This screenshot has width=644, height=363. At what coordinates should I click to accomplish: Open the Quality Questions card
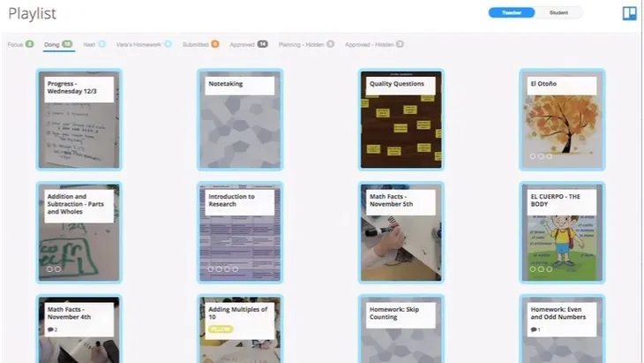[401, 119]
